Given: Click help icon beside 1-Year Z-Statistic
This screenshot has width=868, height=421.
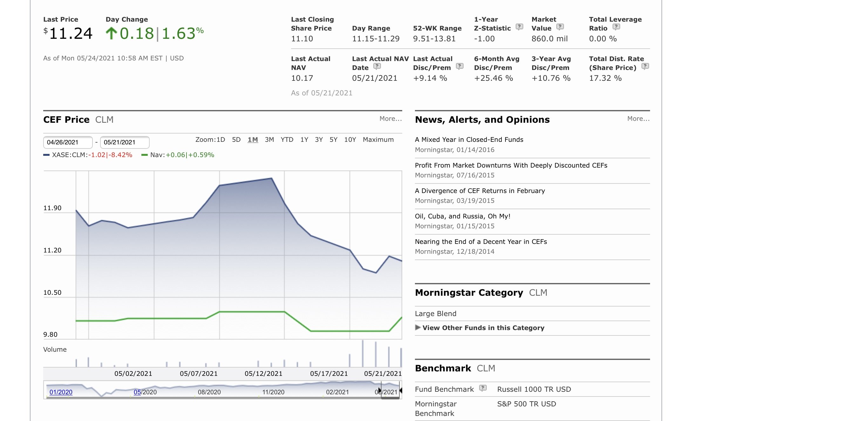Looking at the screenshot, I should pos(519,27).
